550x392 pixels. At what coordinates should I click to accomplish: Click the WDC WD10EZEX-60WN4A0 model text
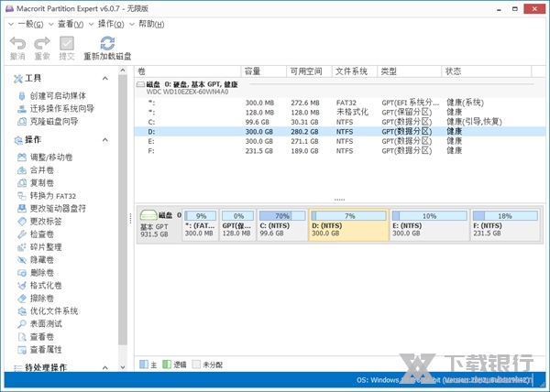187,93
